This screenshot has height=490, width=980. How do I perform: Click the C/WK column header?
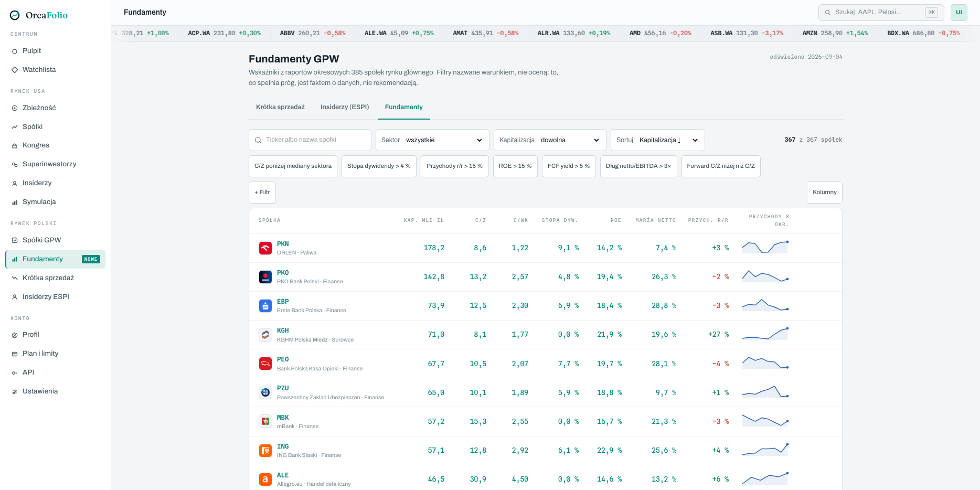521,220
